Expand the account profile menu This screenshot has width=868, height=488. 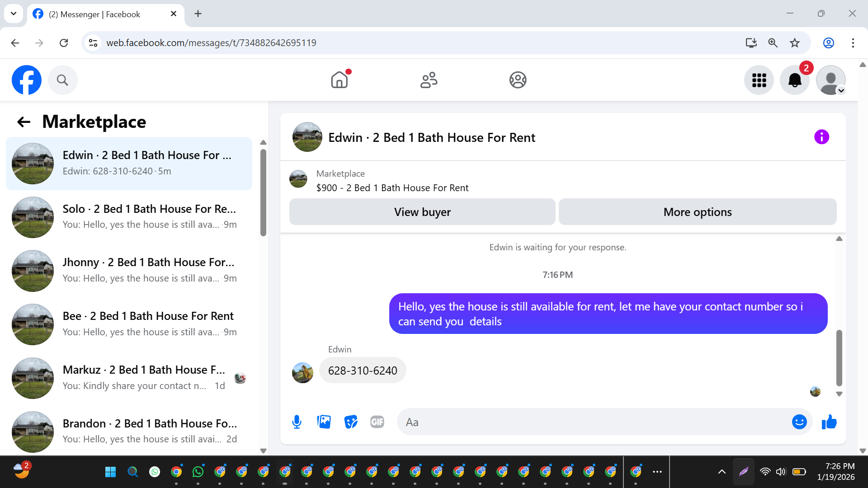[x=831, y=80]
